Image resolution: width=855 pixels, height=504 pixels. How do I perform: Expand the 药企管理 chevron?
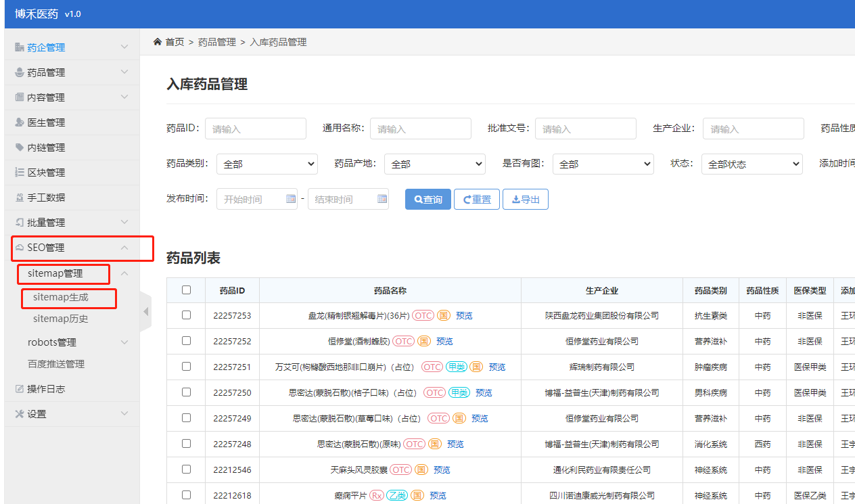[124, 47]
